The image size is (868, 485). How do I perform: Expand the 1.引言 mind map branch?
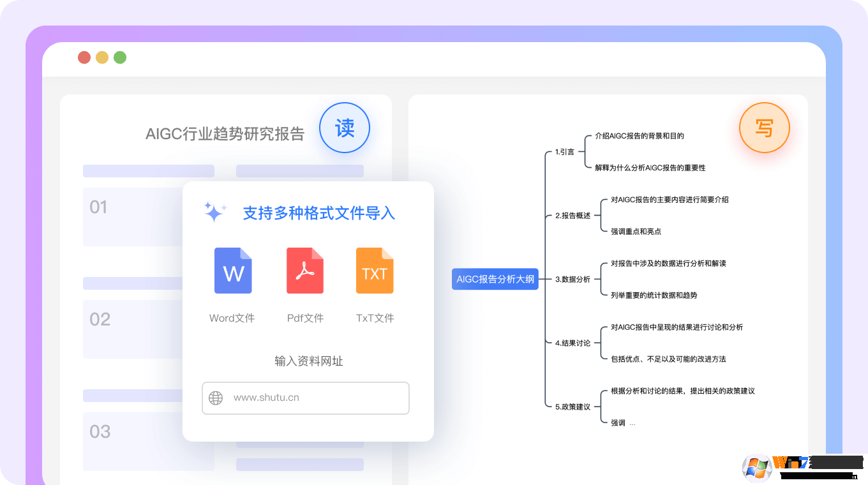565,151
